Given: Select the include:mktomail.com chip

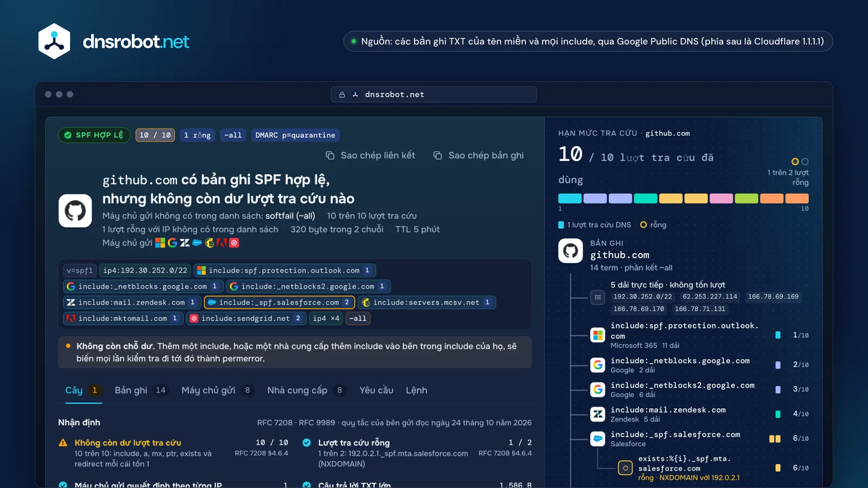Looking at the screenshot, I should (123, 318).
